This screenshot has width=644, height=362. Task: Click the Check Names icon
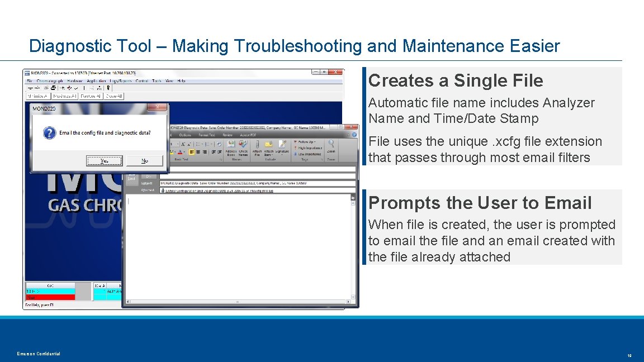click(x=243, y=147)
